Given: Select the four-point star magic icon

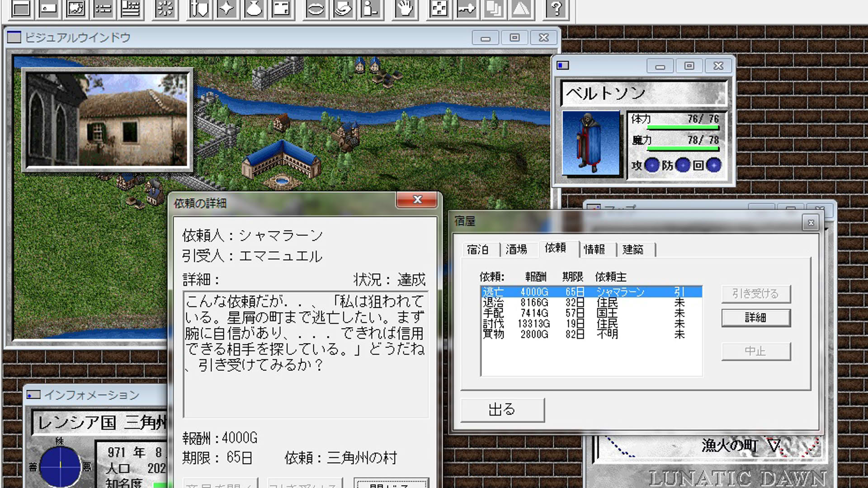Looking at the screenshot, I should pyautogui.click(x=226, y=9).
